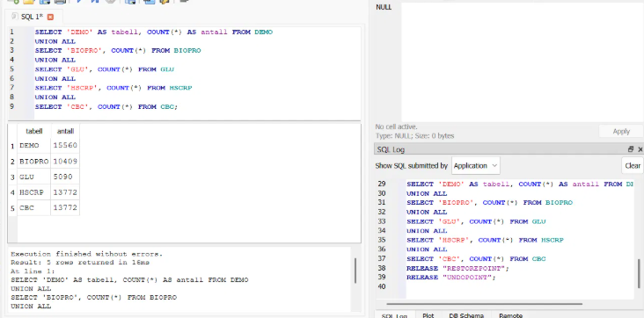Click UNION ALL on editor line 8

(55, 98)
